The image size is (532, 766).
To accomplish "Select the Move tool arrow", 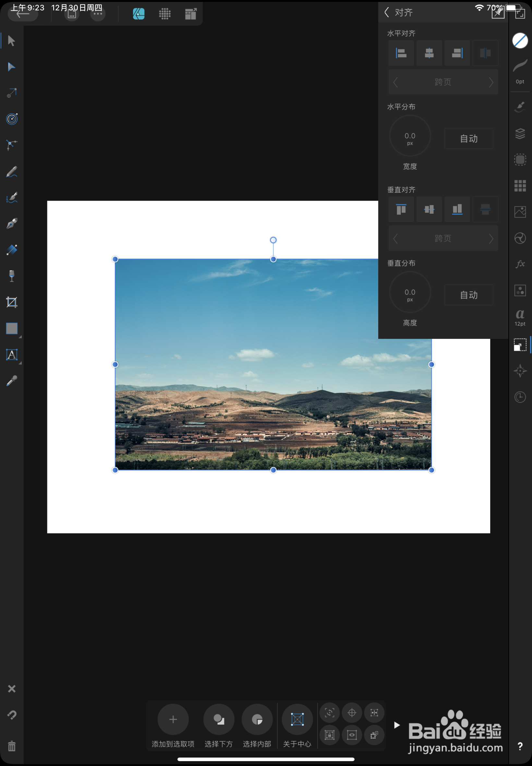I will click(x=11, y=41).
